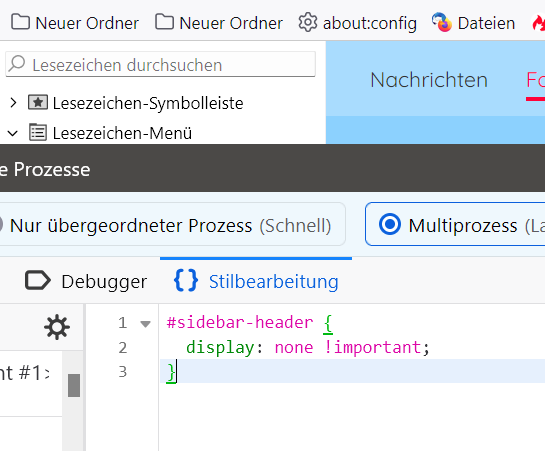Open the about:config gear bookmark
Image resolution: width=545 pixels, height=451 pixels.
[358, 23]
